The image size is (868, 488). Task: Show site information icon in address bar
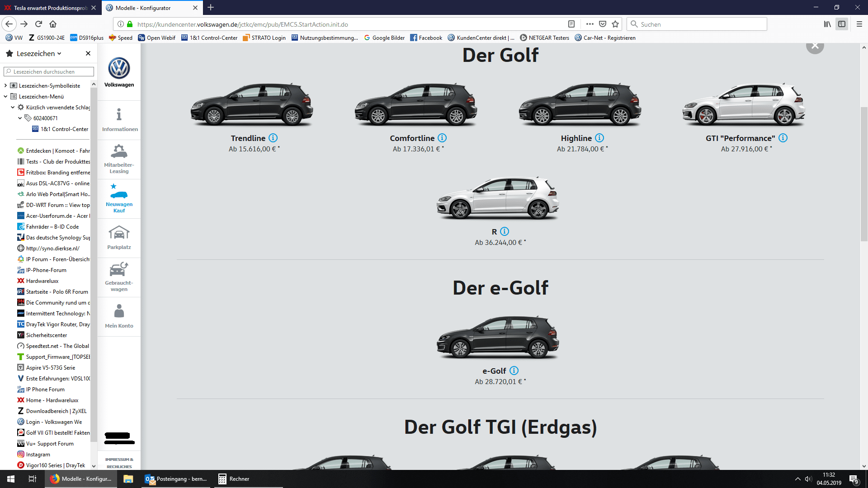[x=121, y=24]
